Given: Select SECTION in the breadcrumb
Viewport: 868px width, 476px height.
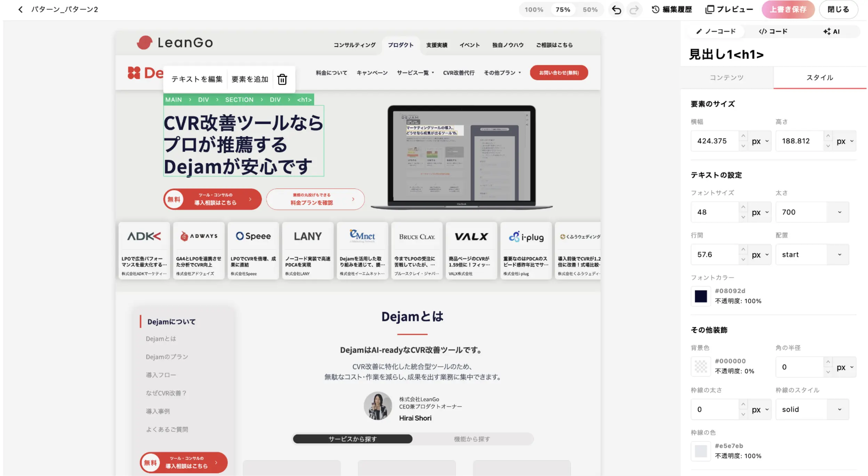Looking at the screenshot, I should [239, 100].
